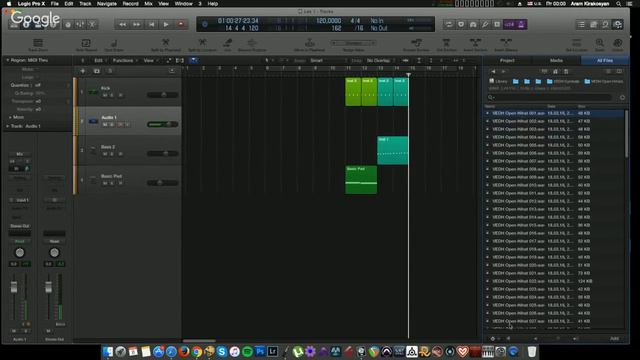This screenshot has width=640, height=360.
Task: Open Spotify from the Dock
Action: pos(247,351)
